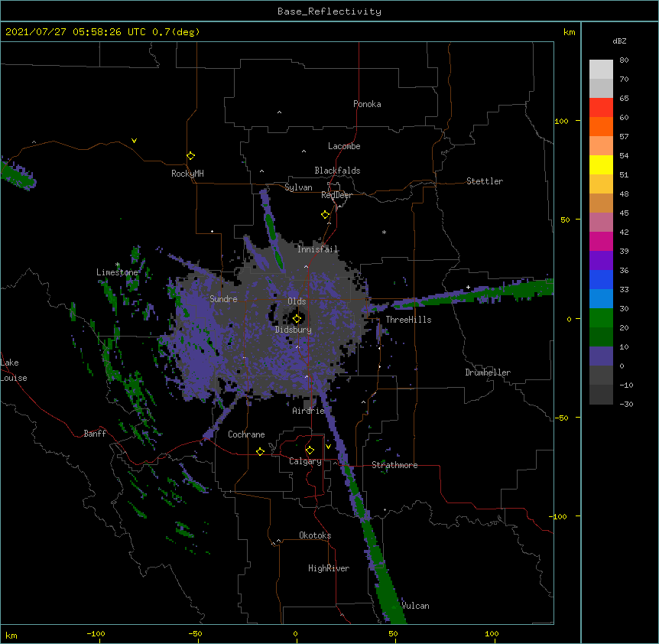The width and height of the screenshot is (659, 644).
Task: Click the 2021/07/27 05:58:26 UTC timestamp
Action: click(x=76, y=32)
